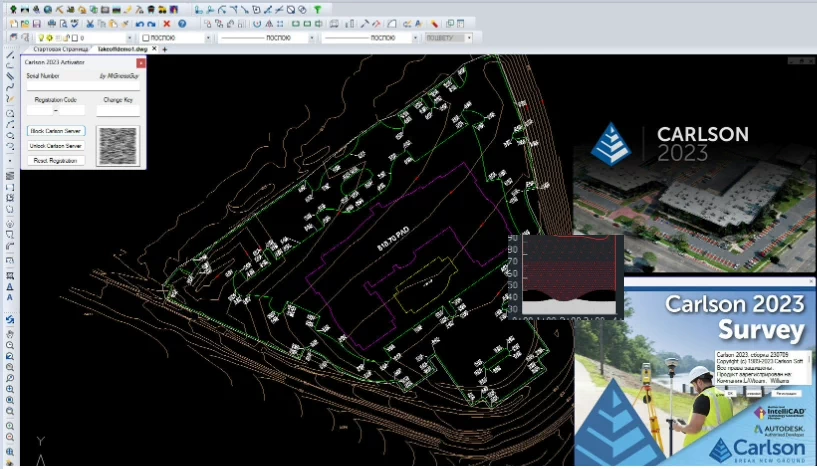Close the Carlson 2023 Survey about window
This screenshot has width=817, height=469.
tap(811, 282)
